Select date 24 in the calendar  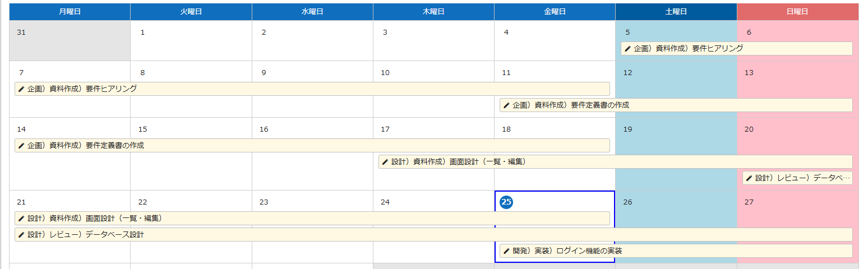click(x=385, y=202)
